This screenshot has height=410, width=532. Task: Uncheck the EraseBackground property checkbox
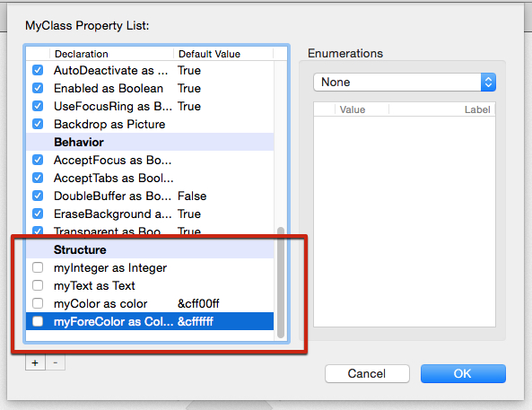pos(38,214)
